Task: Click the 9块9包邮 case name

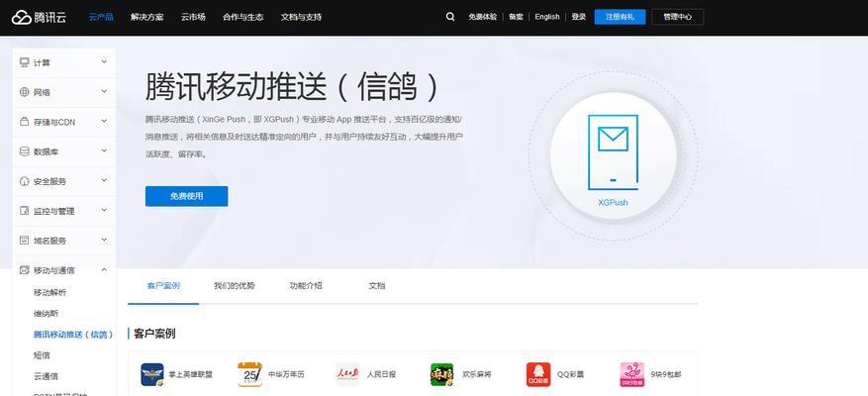Action: point(666,375)
